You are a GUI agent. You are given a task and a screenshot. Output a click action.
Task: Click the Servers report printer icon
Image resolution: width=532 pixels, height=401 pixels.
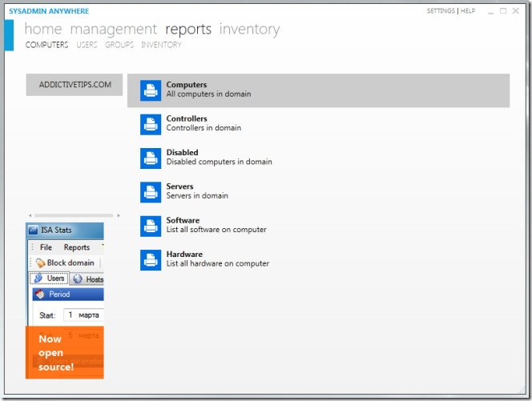(151, 192)
